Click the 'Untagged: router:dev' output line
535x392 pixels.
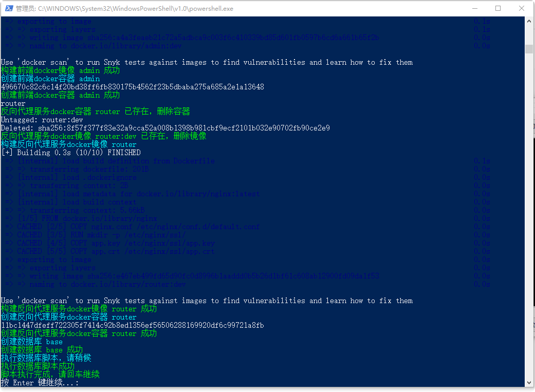click(42, 120)
